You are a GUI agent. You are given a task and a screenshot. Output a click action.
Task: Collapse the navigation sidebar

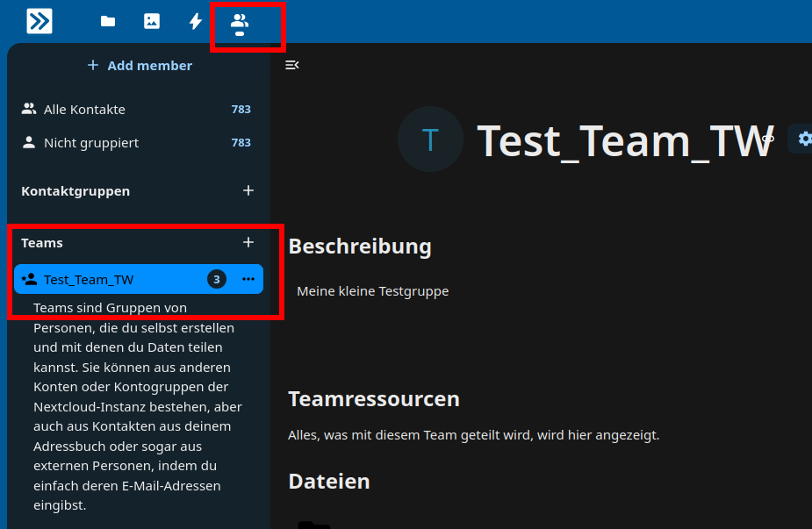point(292,65)
